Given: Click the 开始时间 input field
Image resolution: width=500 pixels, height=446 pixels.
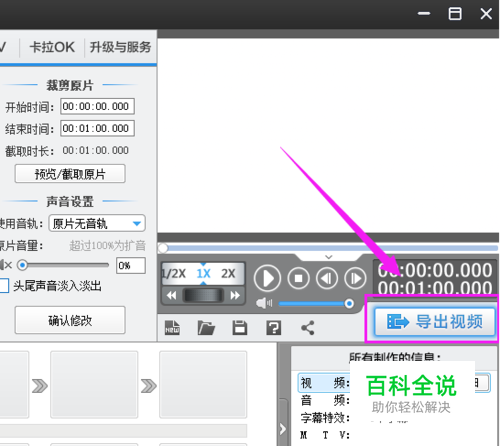Looking at the screenshot, I should click(x=97, y=106).
